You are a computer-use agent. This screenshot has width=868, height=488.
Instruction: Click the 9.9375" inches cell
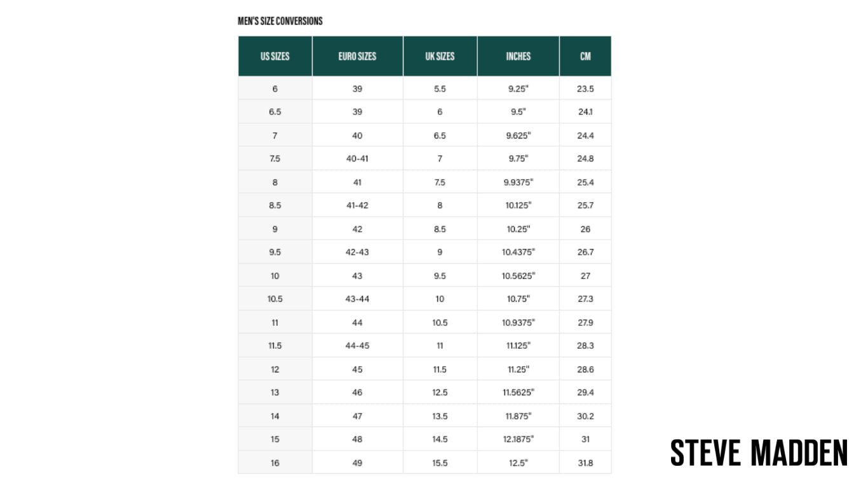[x=518, y=182]
